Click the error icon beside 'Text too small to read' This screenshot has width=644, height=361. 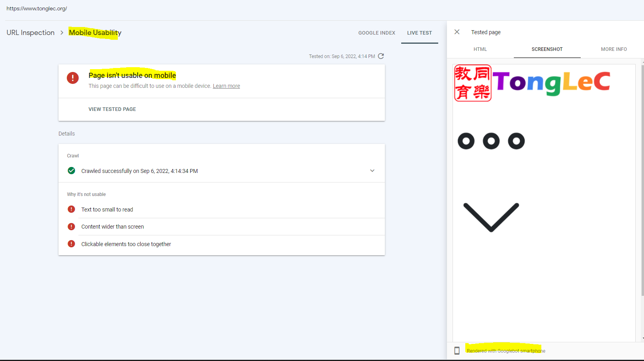[x=71, y=209]
